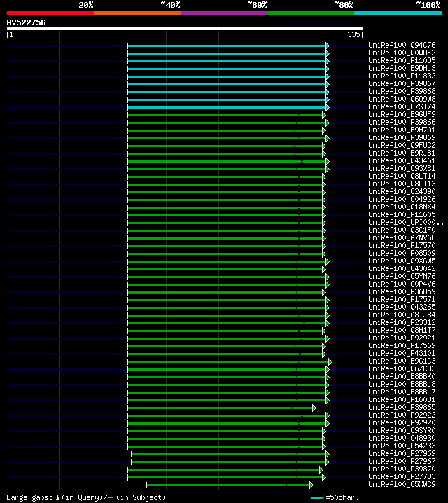The height and width of the screenshot is (503, 448).
Task: Select label UniRef100_P27969
Action: pos(402,453)
